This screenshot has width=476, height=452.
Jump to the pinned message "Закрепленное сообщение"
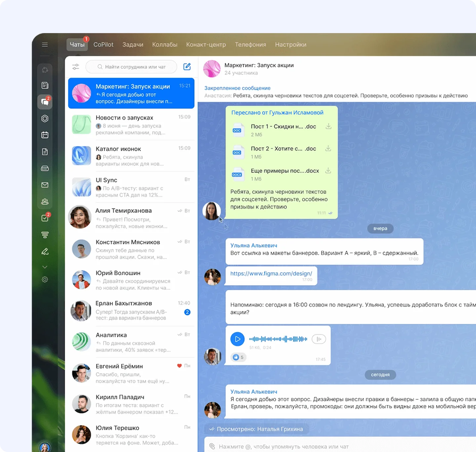coord(237,88)
